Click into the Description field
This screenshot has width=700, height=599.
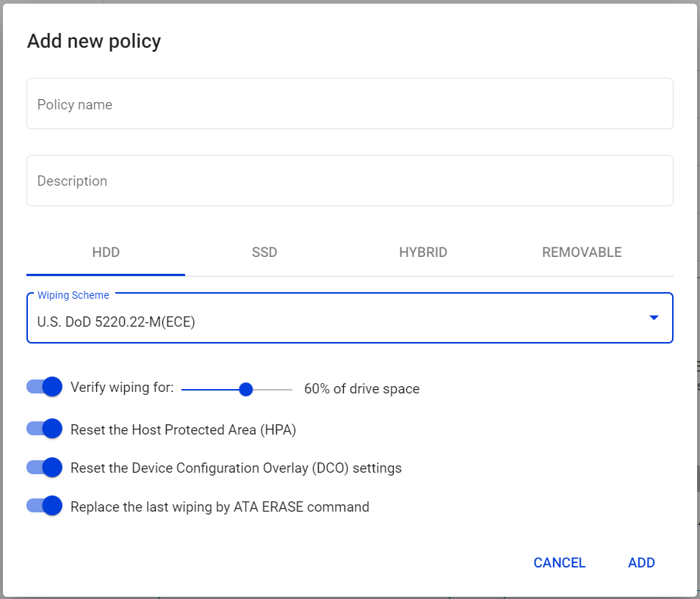coord(350,181)
